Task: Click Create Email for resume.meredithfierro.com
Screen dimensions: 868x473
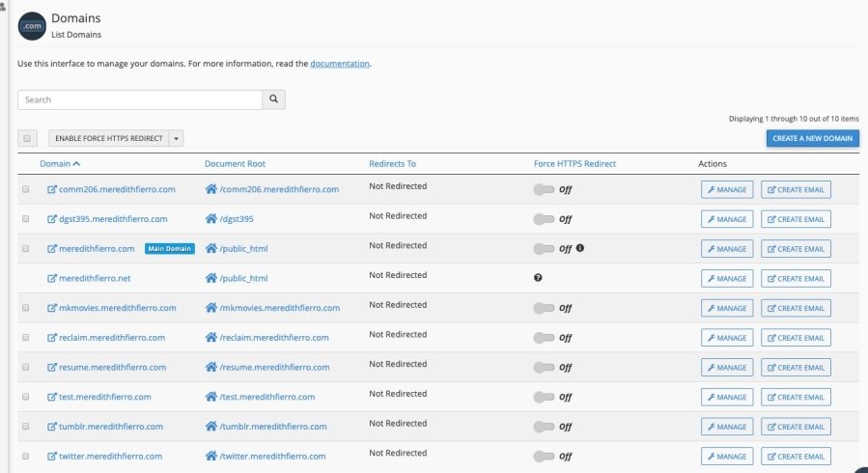Action: pyautogui.click(x=796, y=368)
